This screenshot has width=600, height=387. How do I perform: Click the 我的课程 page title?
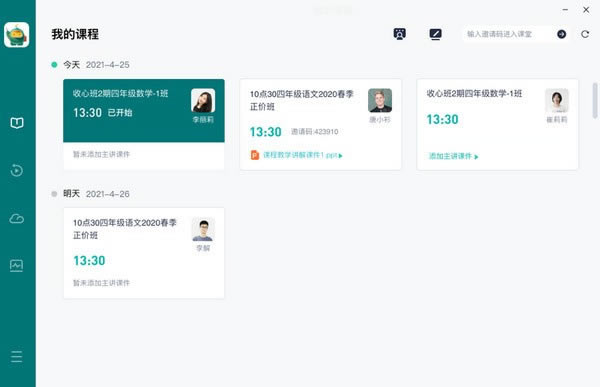click(75, 34)
